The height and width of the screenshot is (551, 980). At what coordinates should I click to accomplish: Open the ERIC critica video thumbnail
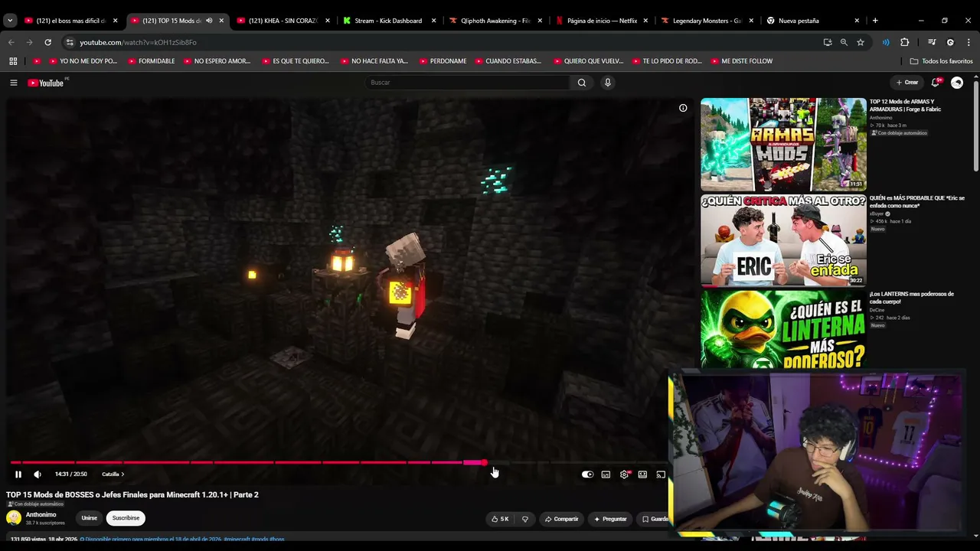click(783, 240)
